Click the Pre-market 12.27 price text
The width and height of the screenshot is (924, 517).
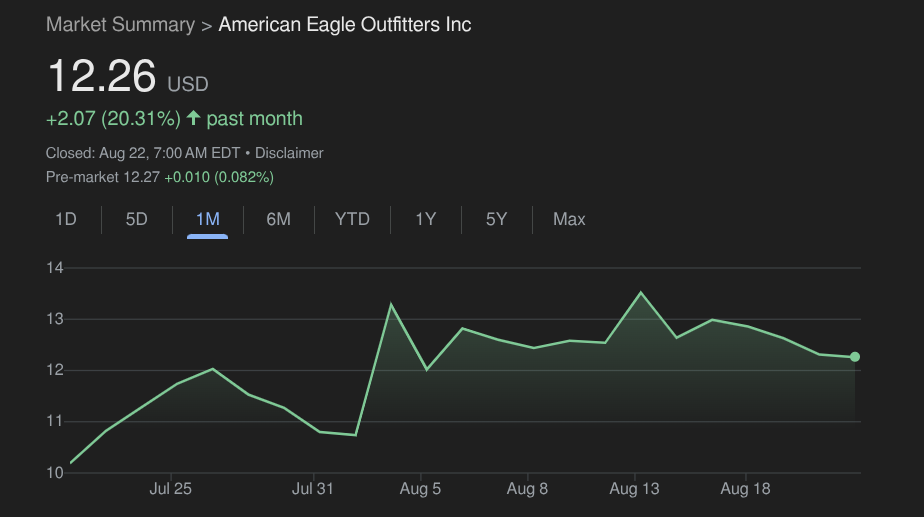click(103, 177)
